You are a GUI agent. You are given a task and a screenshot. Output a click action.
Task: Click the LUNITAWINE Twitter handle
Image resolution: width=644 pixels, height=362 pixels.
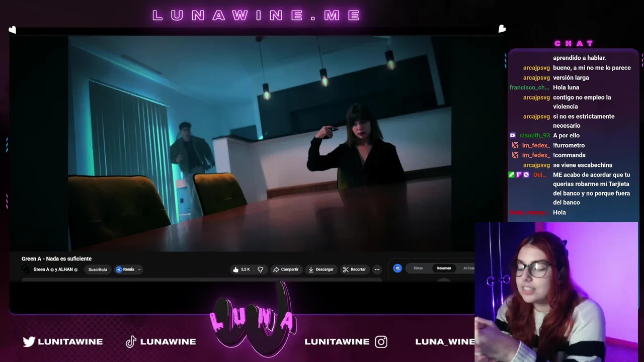[x=70, y=342]
